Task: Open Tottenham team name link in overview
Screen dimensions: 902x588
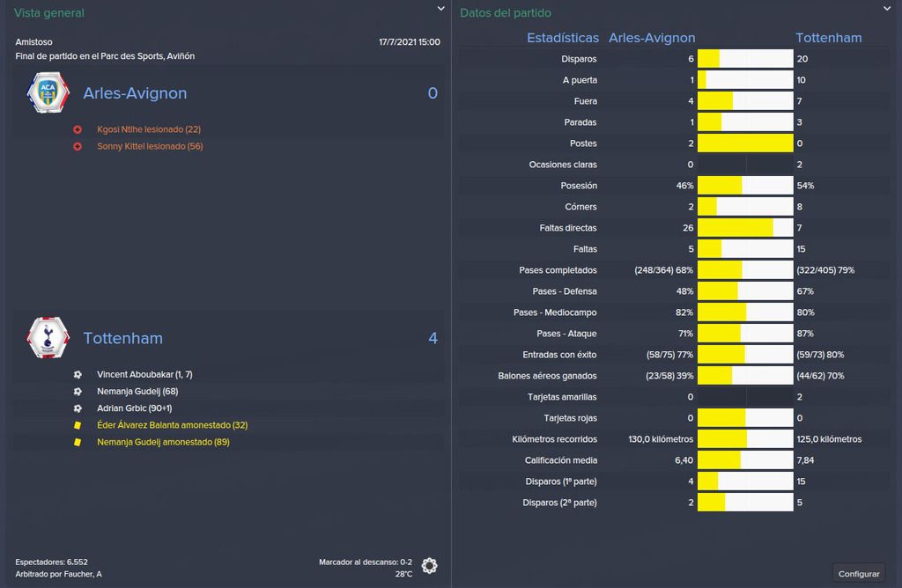Action: (122, 338)
